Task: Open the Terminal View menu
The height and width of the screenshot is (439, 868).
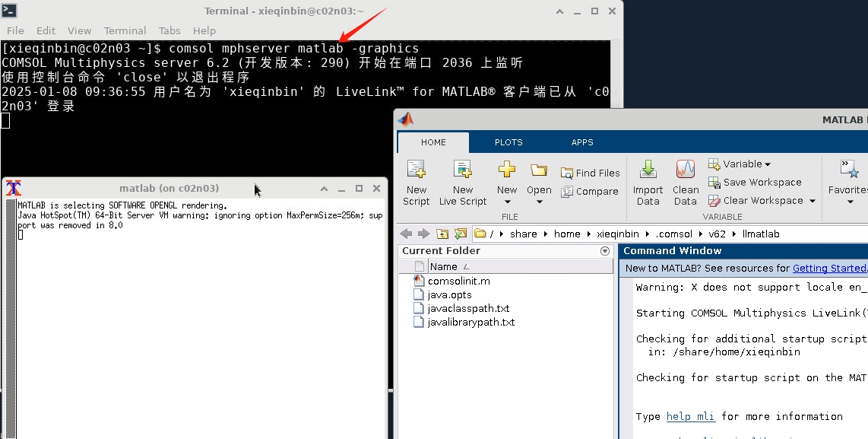Action: pos(79,30)
